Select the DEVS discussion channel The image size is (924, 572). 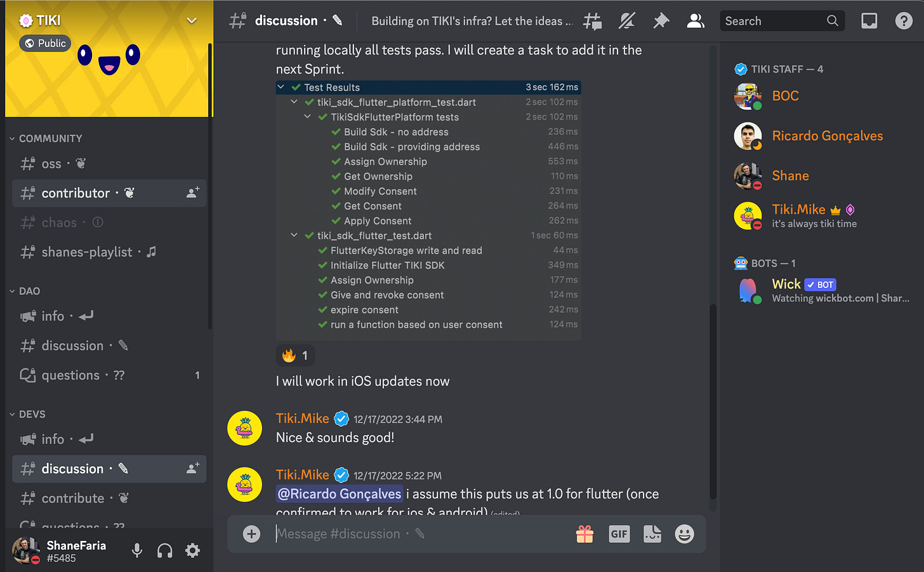(109, 469)
